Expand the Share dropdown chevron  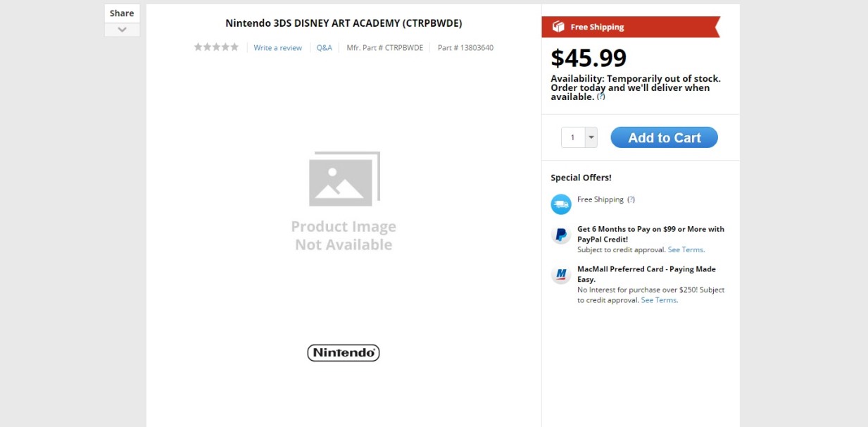(122, 30)
